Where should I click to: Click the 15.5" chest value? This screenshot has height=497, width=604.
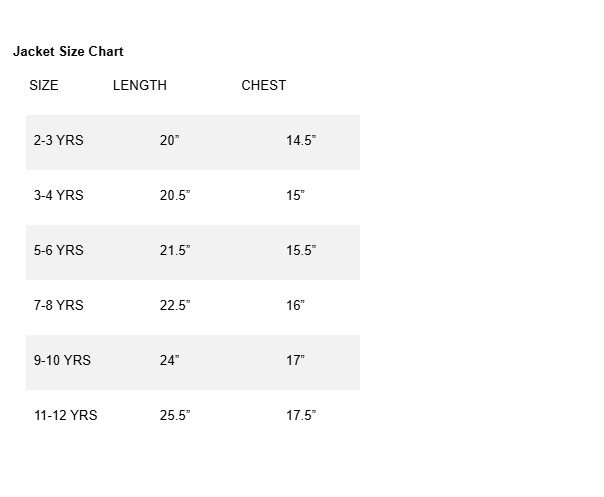[x=301, y=250]
